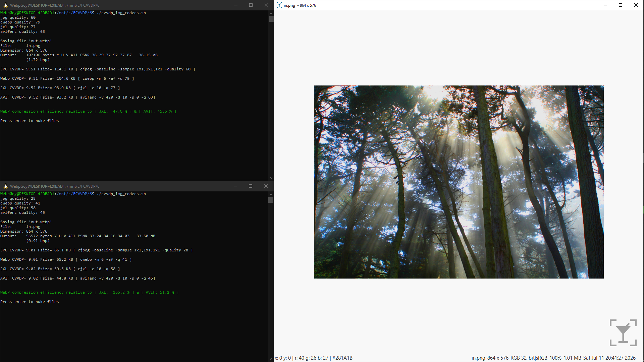The width and height of the screenshot is (644, 362).
Task: Minimize the in.png image viewer window
Action: 605,5
